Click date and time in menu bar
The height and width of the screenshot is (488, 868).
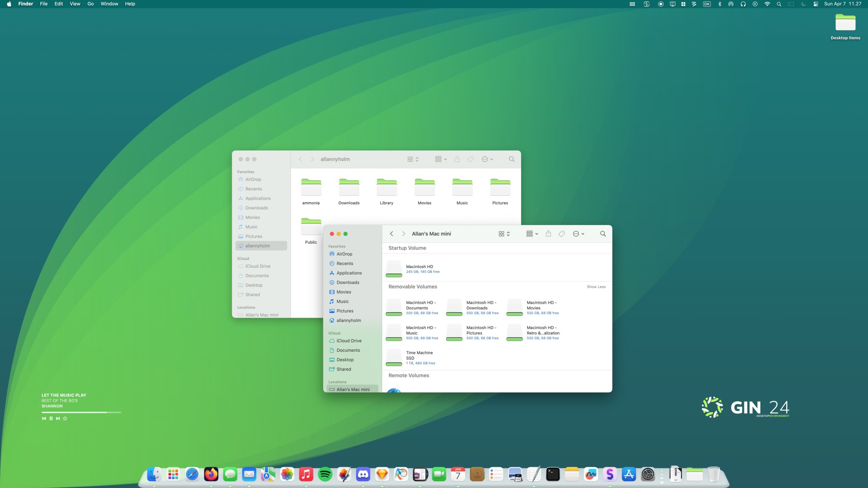tap(842, 4)
